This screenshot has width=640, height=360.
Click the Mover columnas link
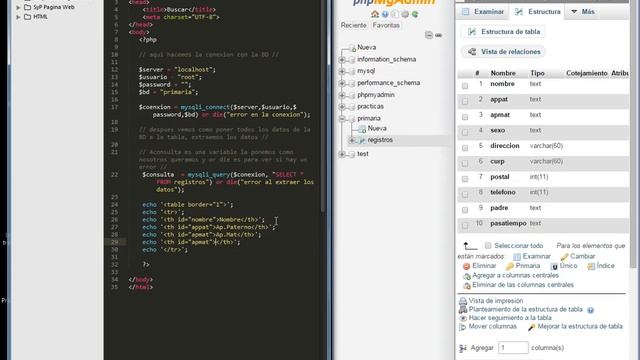[x=493, y=327]
